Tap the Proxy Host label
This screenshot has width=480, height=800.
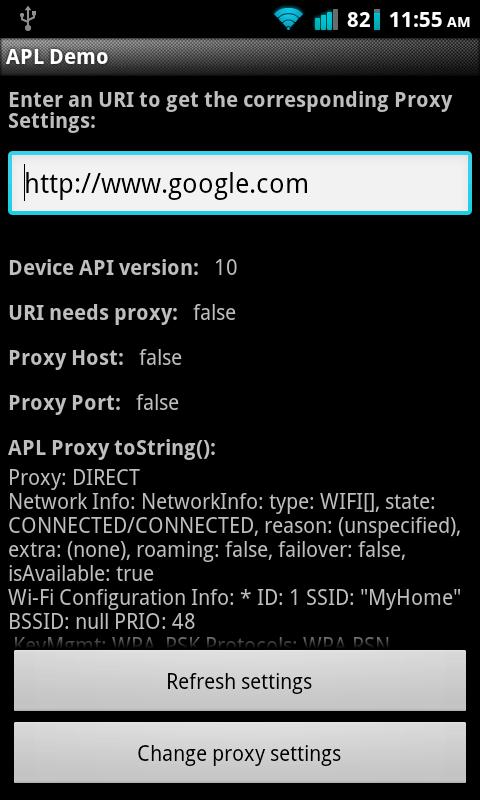66,358
